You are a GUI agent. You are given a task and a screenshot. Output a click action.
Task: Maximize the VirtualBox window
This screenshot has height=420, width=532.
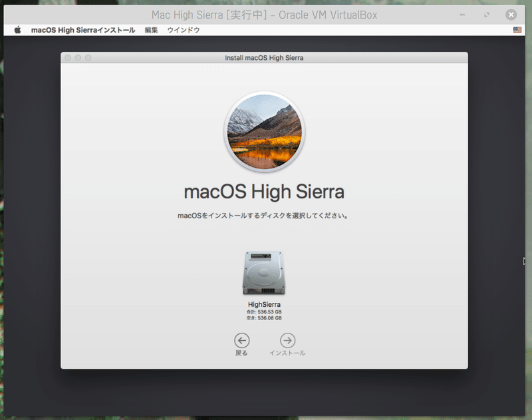coord(487,15)
